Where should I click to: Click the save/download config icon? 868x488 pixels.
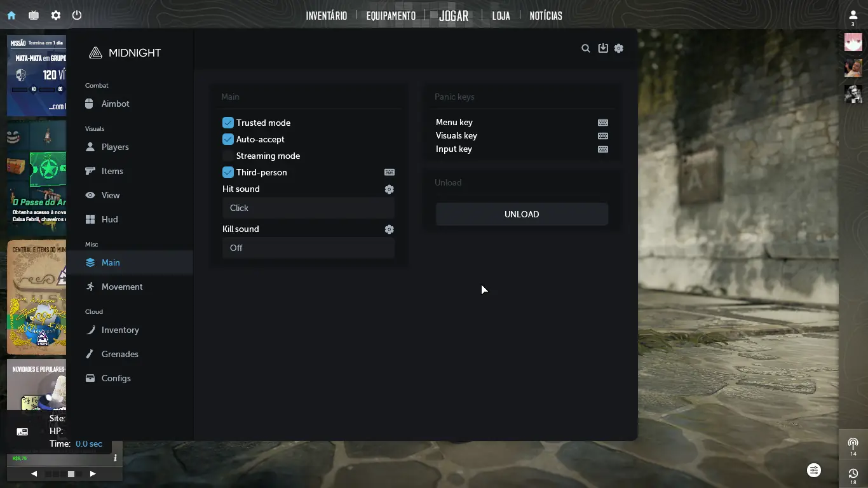click(603, 48)
